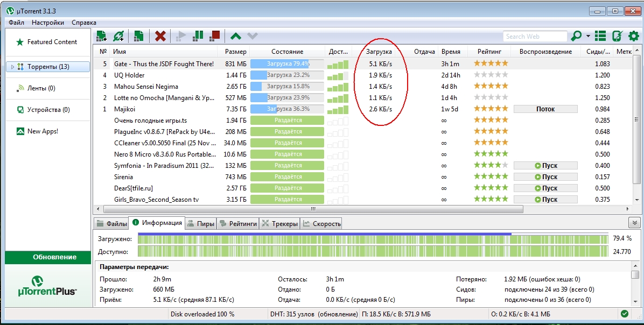
Task: Click the Add Torrent toolbar icon
Action: (x=101, y=36)
